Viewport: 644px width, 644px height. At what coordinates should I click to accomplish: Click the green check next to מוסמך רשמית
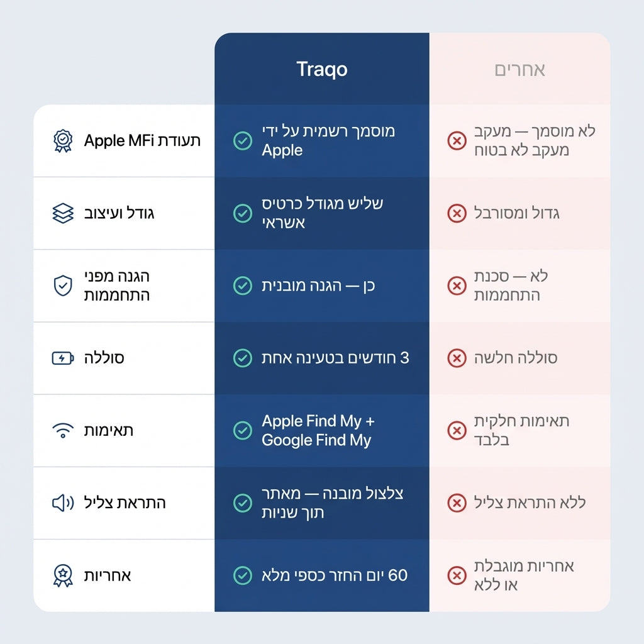[243, 141]
